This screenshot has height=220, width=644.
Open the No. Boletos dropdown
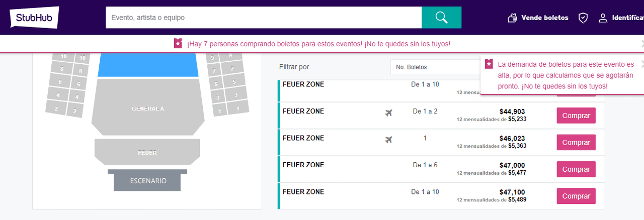pos(436,67)
